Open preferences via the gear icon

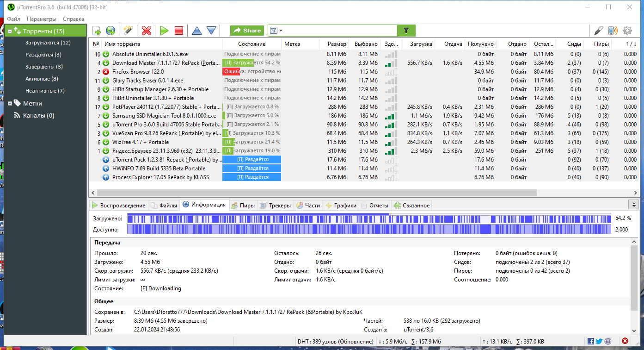pos(627,31)
